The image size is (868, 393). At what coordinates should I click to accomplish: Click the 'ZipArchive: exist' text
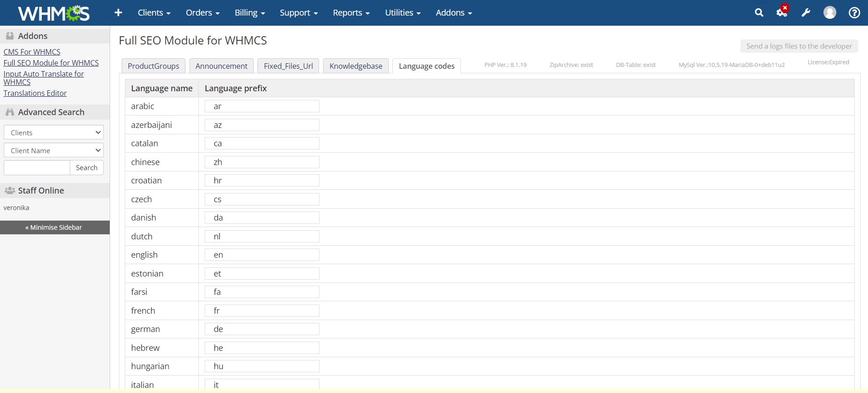[571, 65]
